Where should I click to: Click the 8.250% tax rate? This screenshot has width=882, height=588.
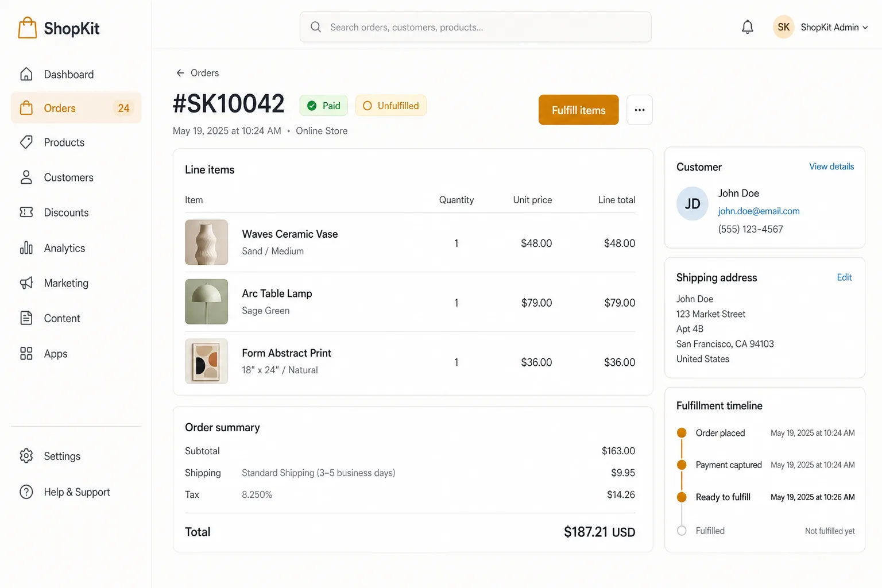257,495
